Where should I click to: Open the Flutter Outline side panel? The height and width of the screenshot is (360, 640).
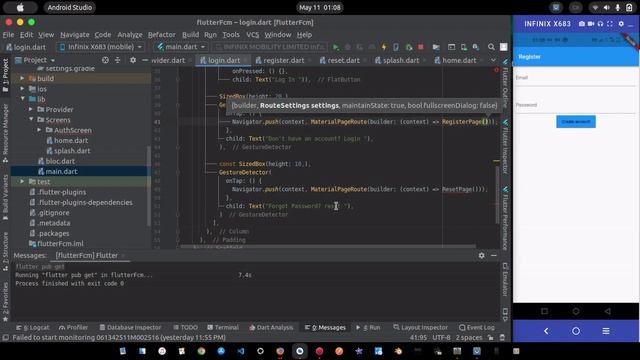pos(505,84)
